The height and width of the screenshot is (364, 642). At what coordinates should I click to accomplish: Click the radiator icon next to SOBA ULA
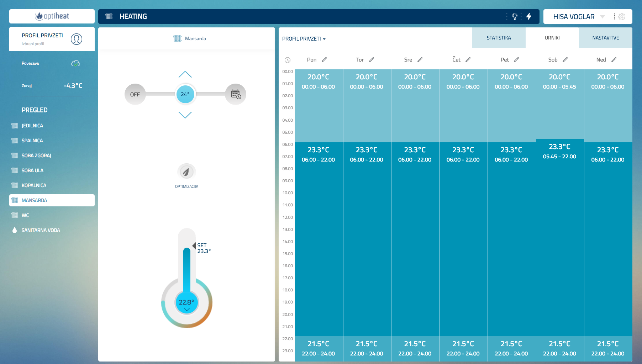[15, 170]
